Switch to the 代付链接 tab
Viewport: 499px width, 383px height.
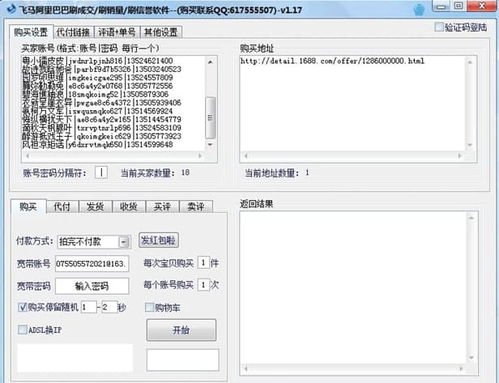click(x=73, y=32)
